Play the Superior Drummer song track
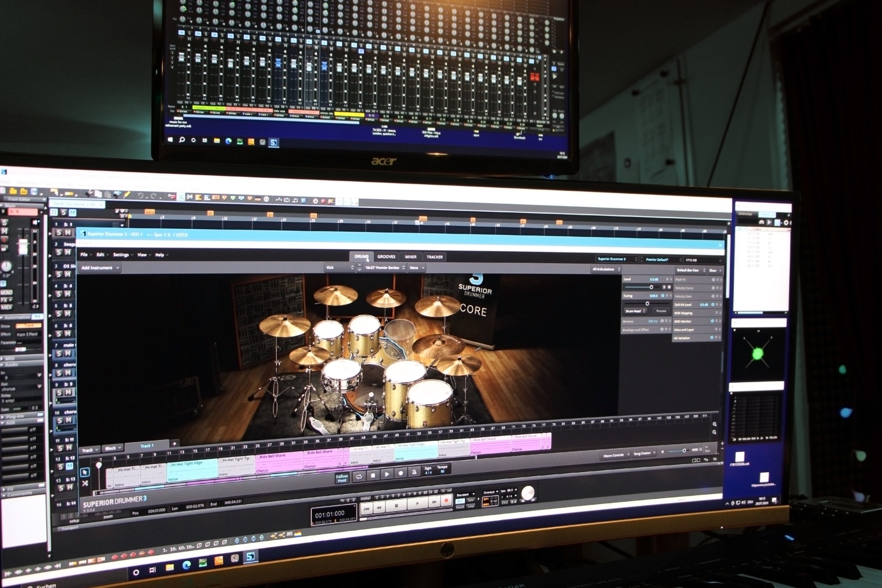The height and width of the screenshot is (588, 882). (x=387, y=475)
